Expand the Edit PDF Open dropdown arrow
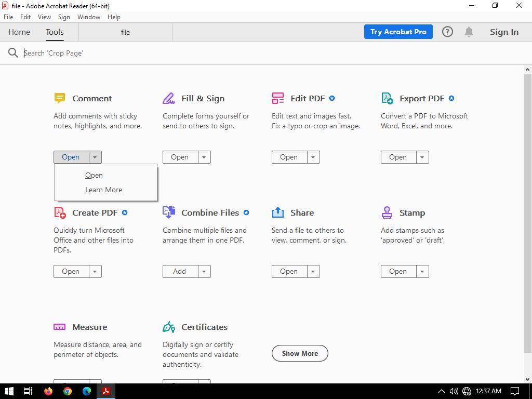The image size is (532, 399). [313, 157]
